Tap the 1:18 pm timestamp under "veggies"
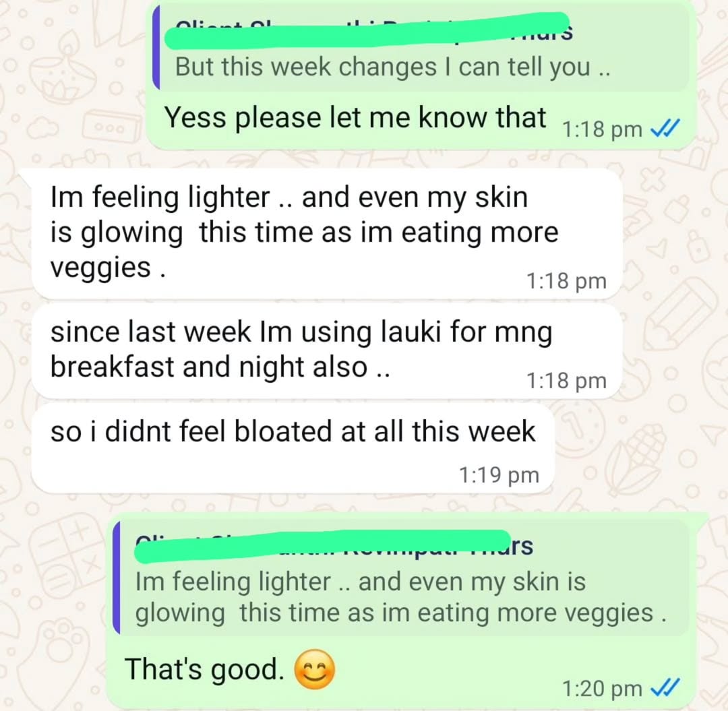The image size is (728, 711). 566,281
